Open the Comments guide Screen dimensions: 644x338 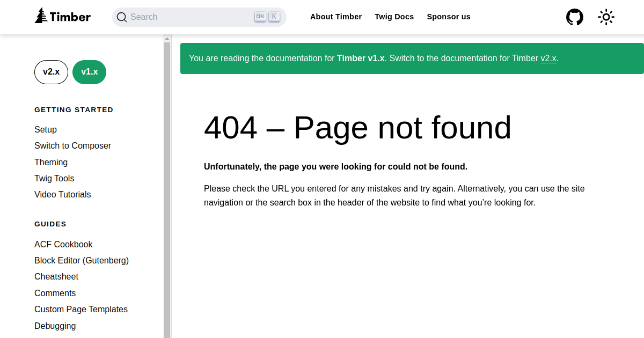(x=55, y=293)
